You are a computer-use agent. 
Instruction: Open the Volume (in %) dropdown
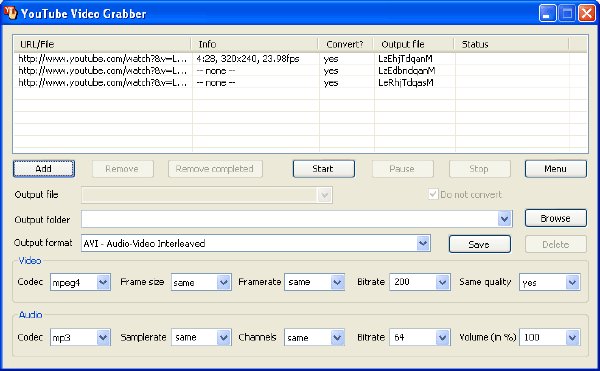(x=572, y=337)
